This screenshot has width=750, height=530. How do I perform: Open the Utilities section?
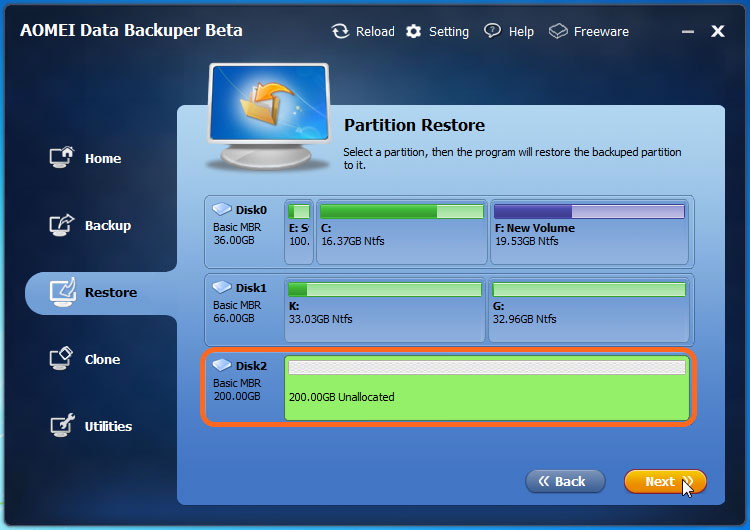tap(108, 426)
